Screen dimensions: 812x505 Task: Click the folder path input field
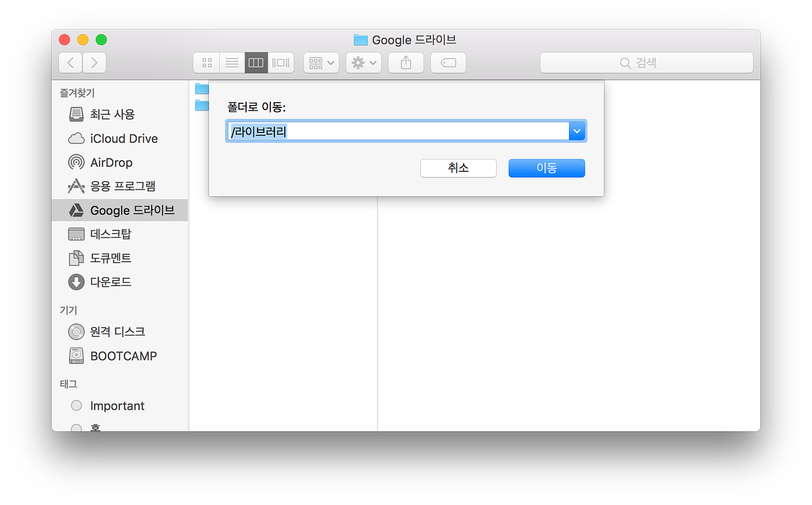(398, 131)
